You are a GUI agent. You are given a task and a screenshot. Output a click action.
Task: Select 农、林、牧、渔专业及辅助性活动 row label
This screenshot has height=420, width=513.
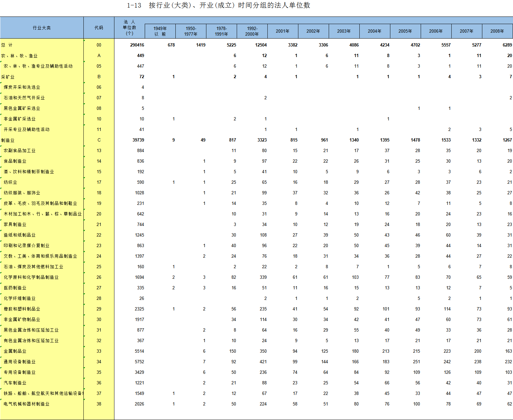38,66
